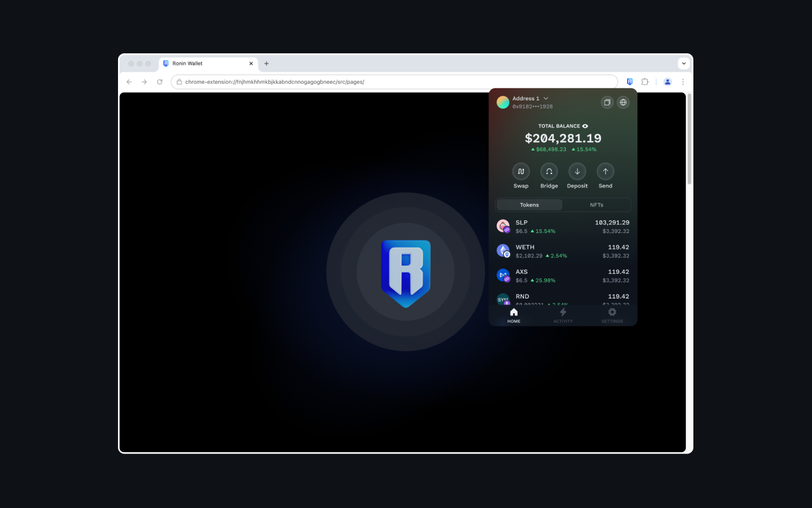Image resolution: width=812 pixels, height=508 pixels.
Task: Click the gradient account avatar swatch
Action: [x=502, y=102]
